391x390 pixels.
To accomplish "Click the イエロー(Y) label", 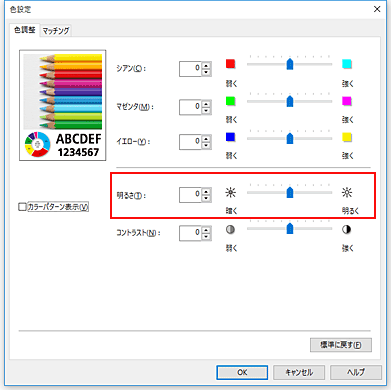I will pos(133,142).
